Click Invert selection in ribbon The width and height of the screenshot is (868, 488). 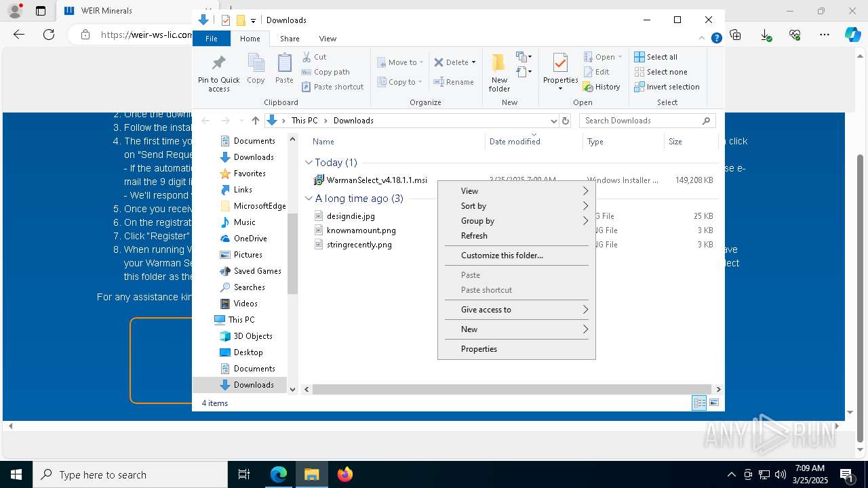tap(667, 87)
